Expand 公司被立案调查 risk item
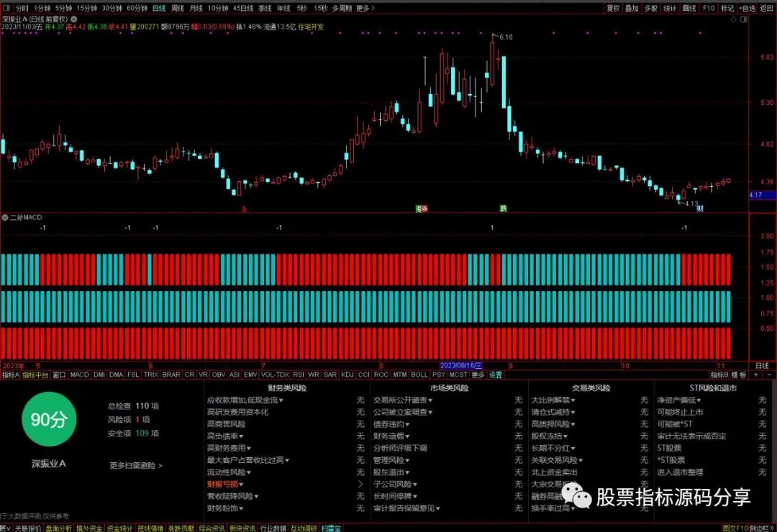 403,412
